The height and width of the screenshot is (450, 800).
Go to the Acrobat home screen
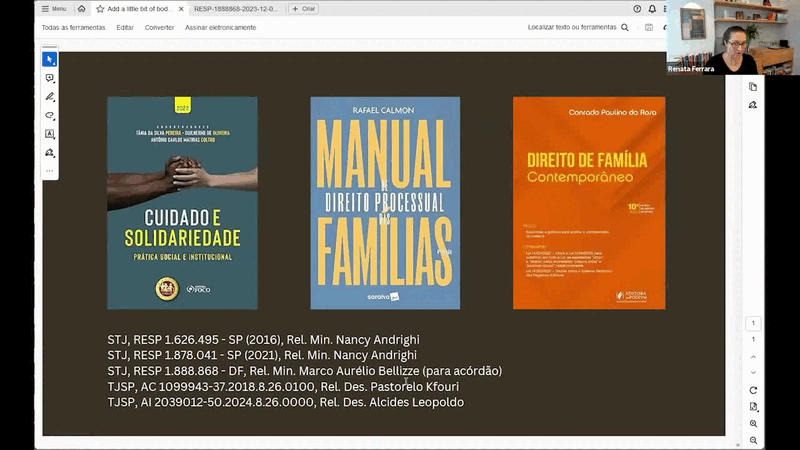tap(82, 9)
